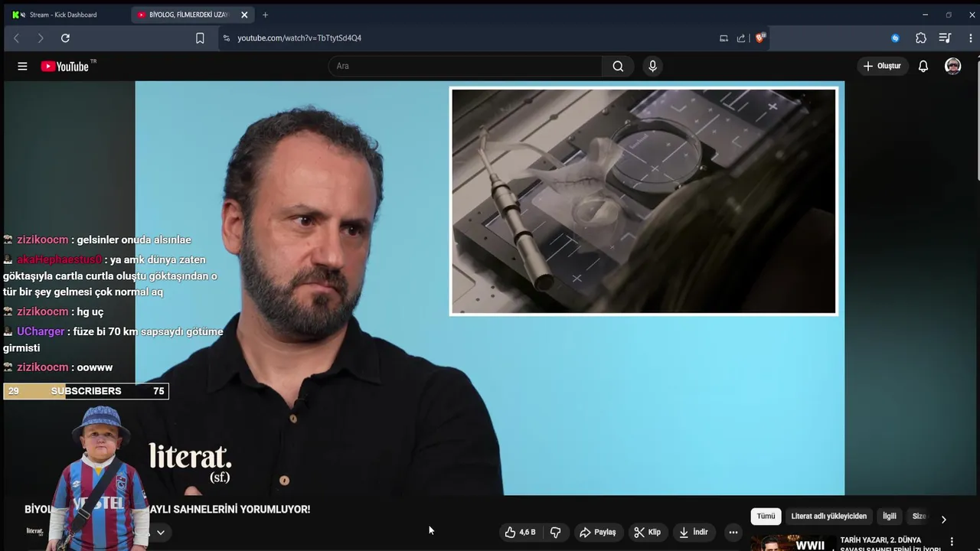980x551 pixels.
Task: Click the zizikoocm 'oowww' message
Action: 58,367
